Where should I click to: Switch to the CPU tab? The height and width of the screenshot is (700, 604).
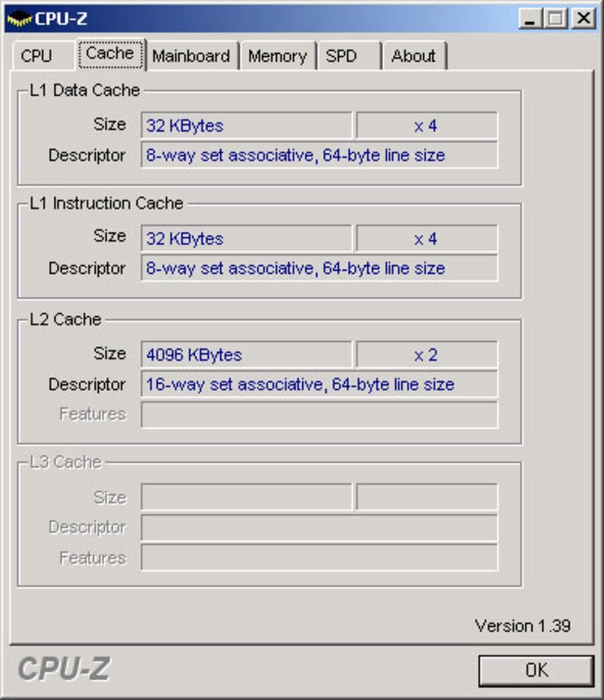coord(37,56)
